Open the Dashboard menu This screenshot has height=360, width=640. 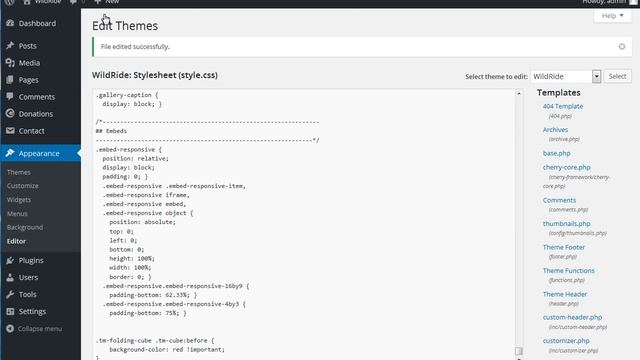[x=37, y=23]
